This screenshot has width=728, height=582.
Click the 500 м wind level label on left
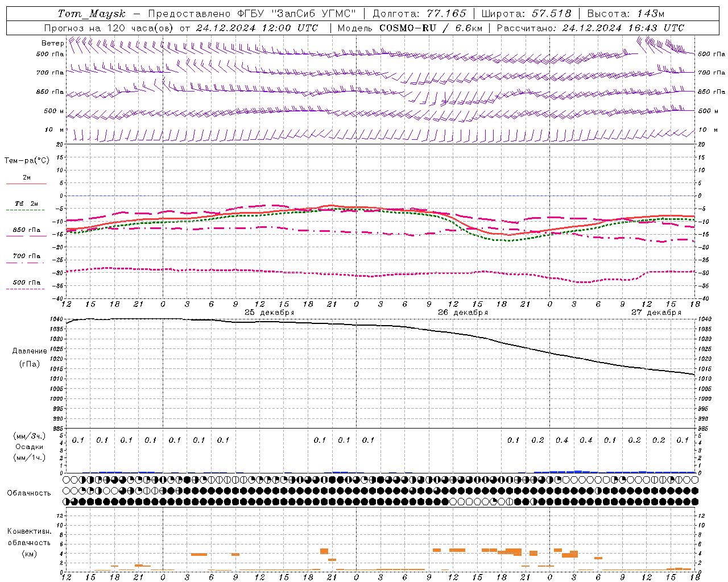point(54,111)
